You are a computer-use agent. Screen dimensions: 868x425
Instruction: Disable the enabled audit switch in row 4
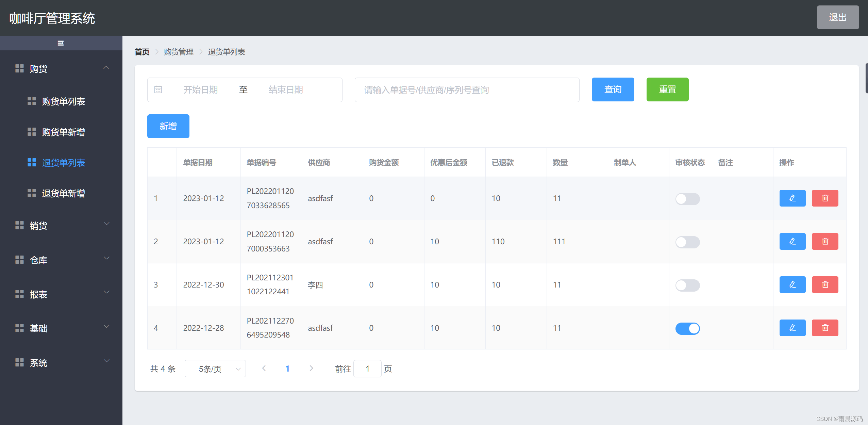[687, 328]
